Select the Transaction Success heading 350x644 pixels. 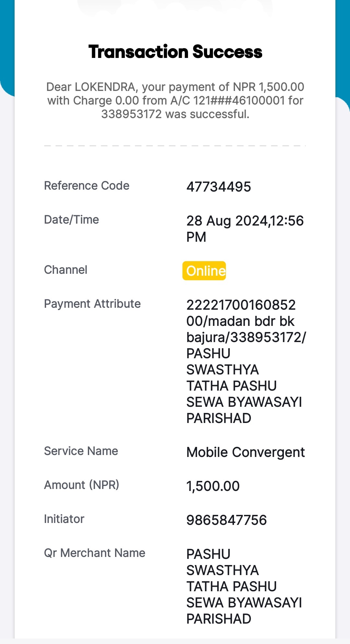point(175,52)
